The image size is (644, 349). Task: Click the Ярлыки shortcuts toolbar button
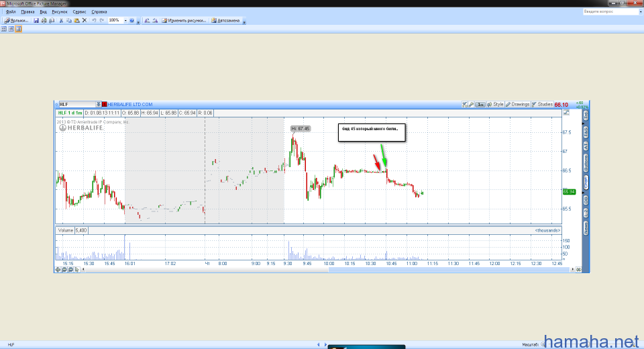point(16,21)
